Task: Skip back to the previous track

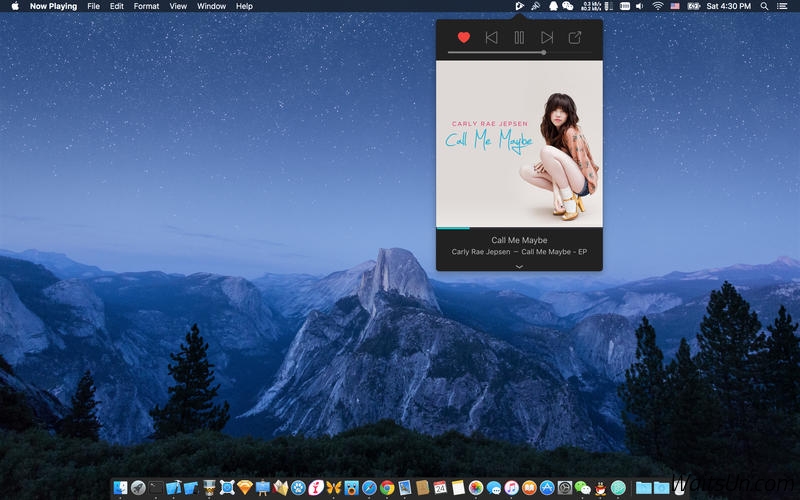Action: coord(491,37)
